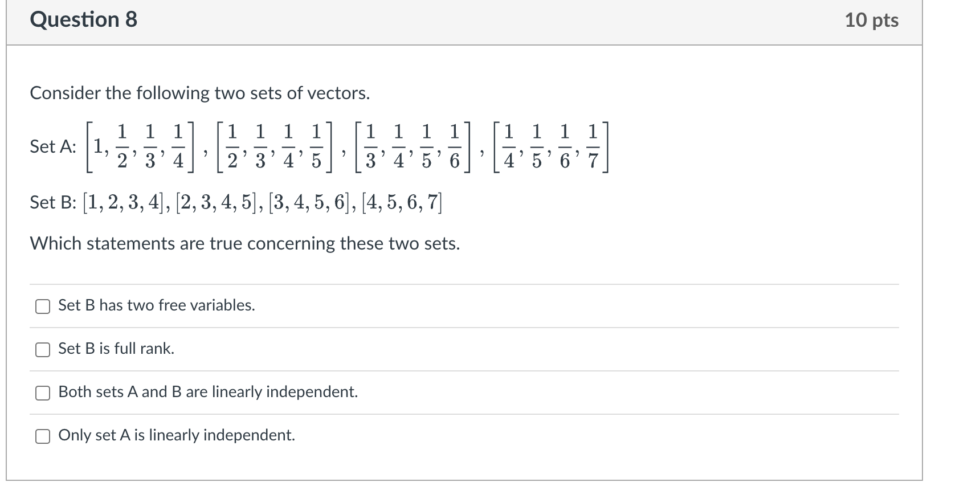Click the sentence "Consider the following two sets of vectors"
This screenshot has width=980, height=482.
(x=200, y=93)
